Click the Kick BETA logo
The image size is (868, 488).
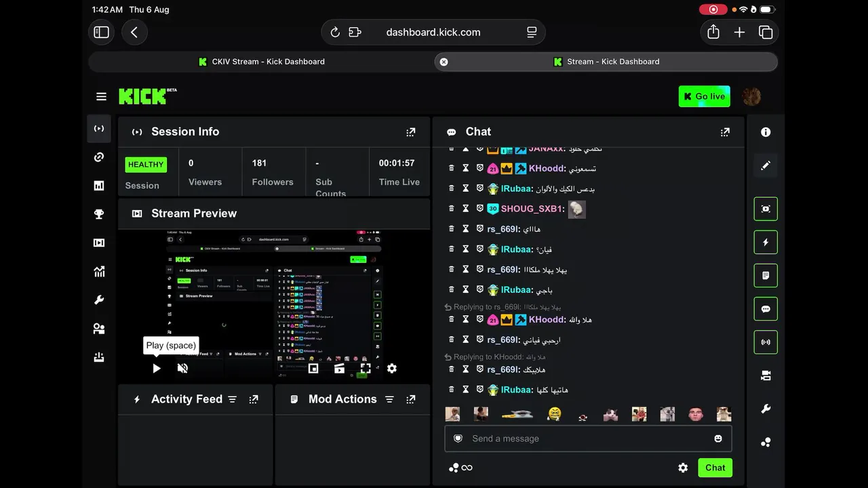pos(148,96)
